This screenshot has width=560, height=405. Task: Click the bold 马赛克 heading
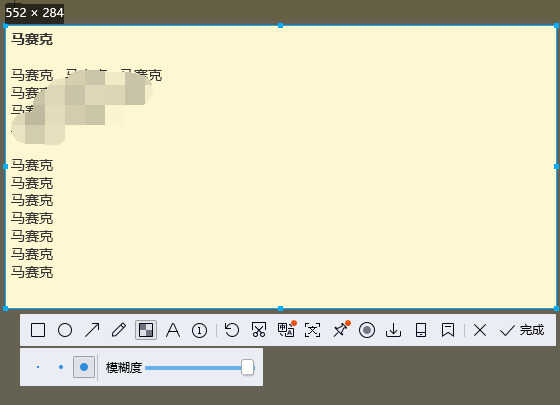[x=32, y=39]
